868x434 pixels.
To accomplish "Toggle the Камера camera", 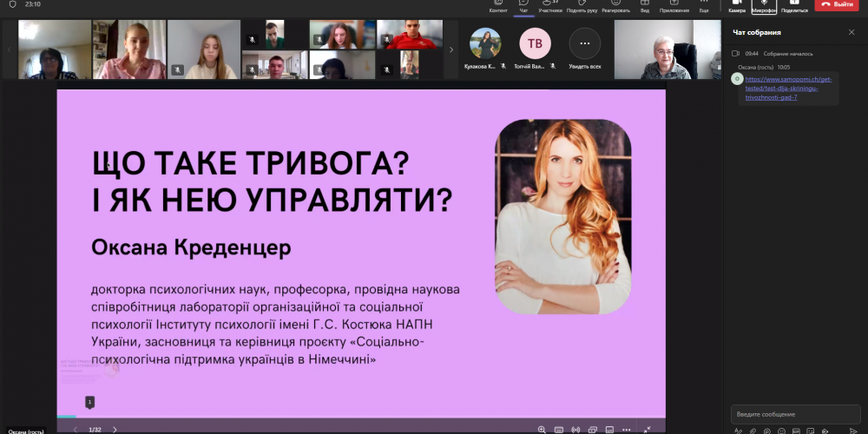I will coord(737,4).
